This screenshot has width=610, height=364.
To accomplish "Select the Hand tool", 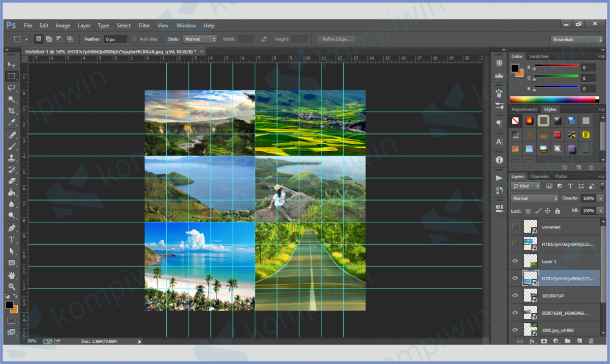I will coord(12,275).
